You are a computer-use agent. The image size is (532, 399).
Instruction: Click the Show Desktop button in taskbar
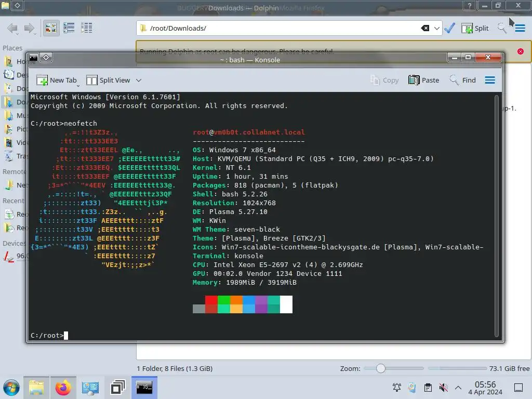518,388
